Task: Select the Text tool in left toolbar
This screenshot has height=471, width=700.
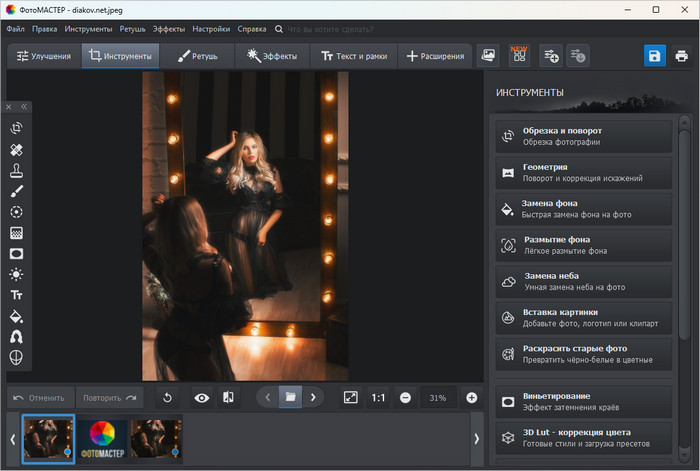Action: coord(17,295)
